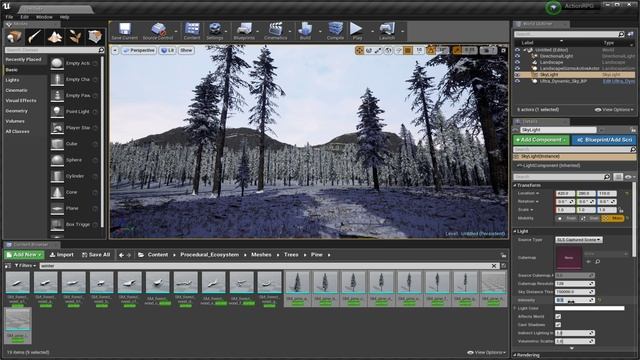The image size is (640, 360).
Task: Click the Add Component button
Action: [541, 140]
